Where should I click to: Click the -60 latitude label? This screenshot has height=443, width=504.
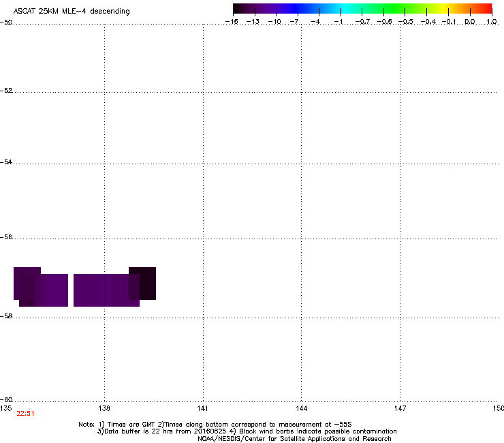click(6, 400)
